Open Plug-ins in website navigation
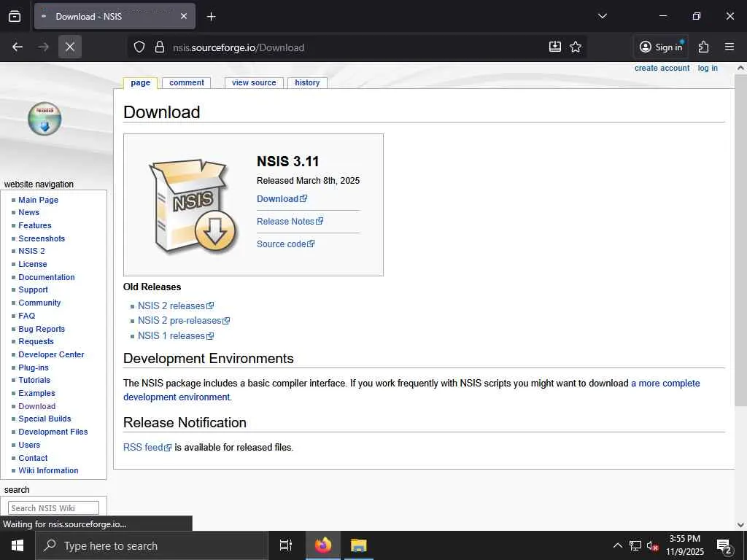The image size is (747, 560). 34,367
